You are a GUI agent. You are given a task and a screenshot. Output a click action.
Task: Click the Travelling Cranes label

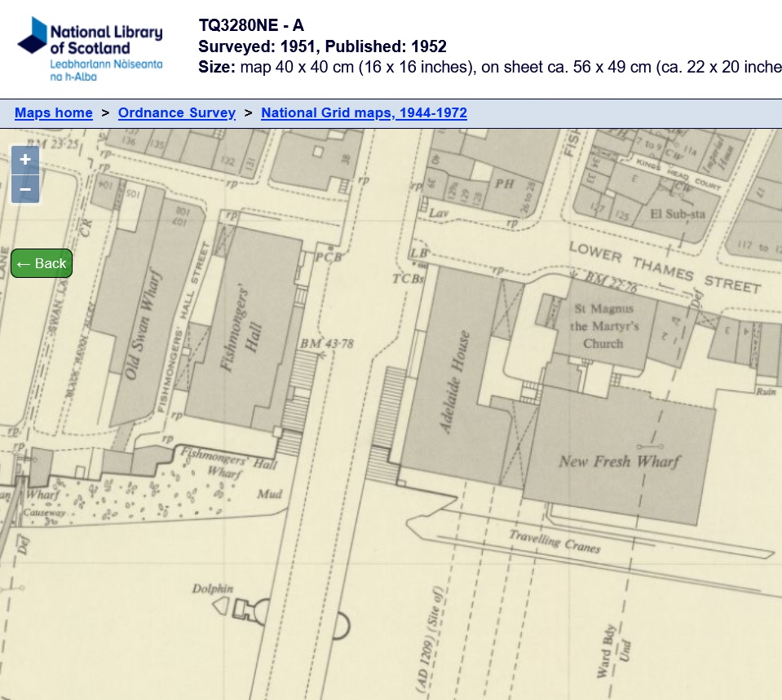pos(554,541)
